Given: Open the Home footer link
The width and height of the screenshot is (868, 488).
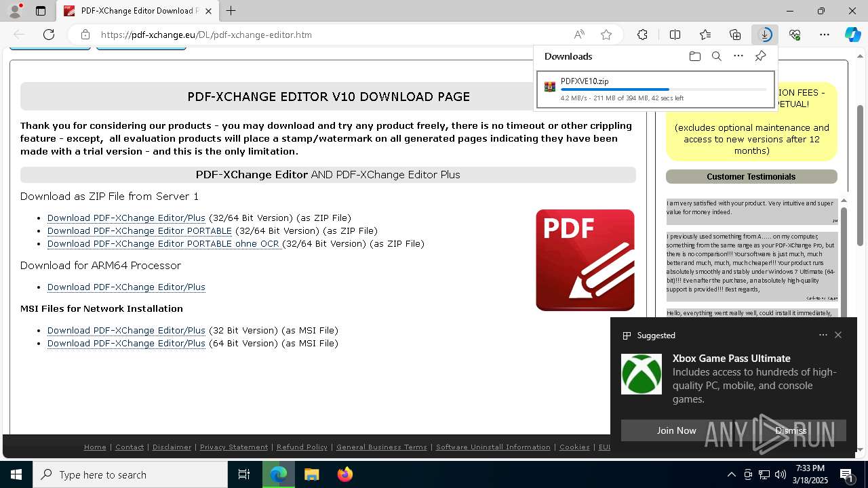Looking at the screenshot, I should click(x=95, y=447).
